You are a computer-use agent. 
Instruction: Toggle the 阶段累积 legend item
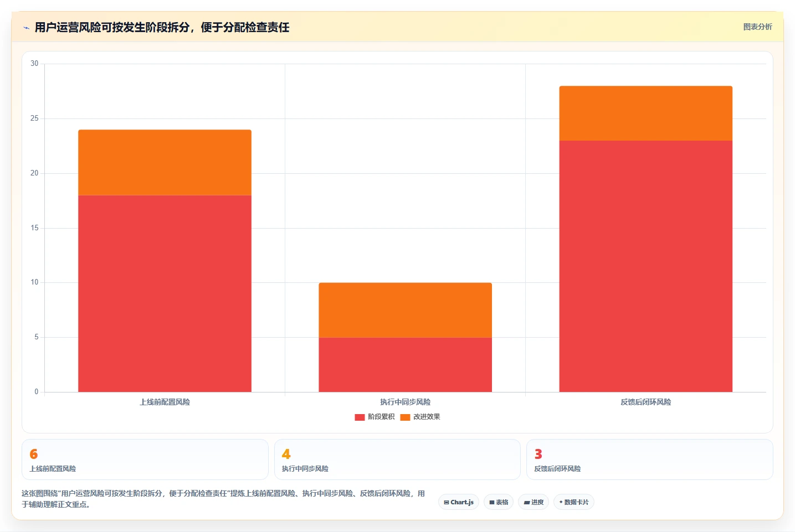[375, 417]
